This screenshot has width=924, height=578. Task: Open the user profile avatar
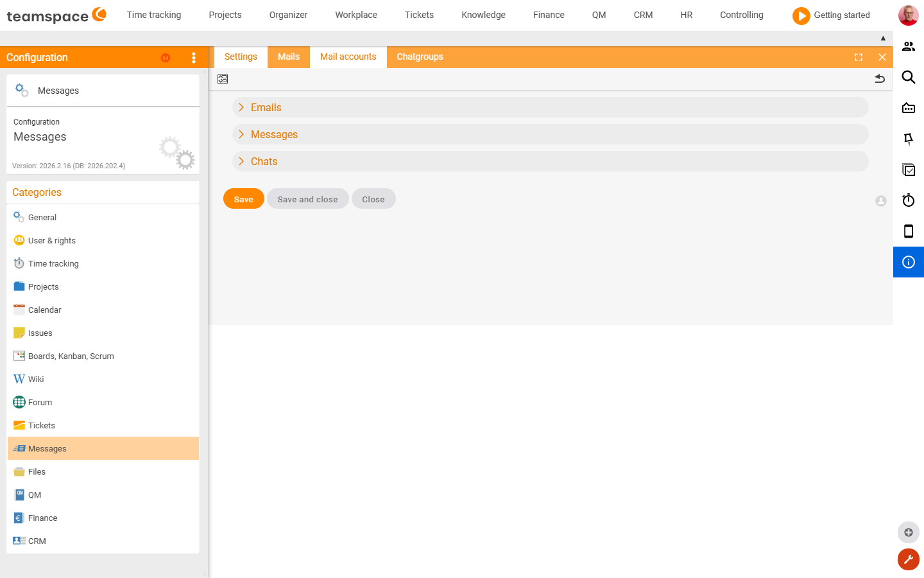click(x=909, y=15)
